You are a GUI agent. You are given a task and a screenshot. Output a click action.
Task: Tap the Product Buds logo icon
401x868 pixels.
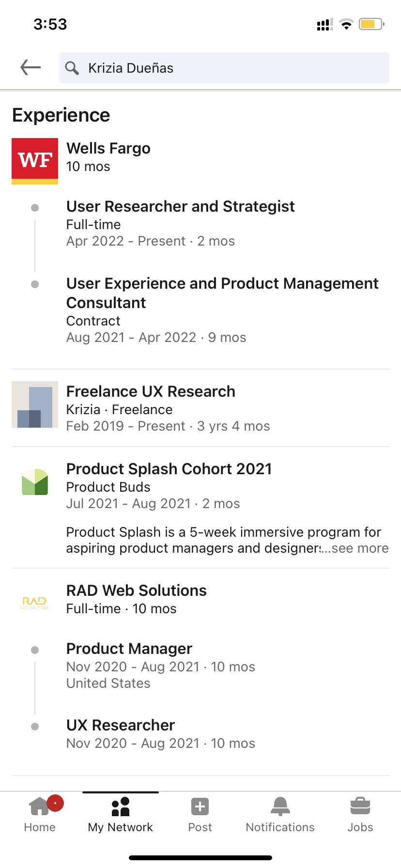(35, 481)
